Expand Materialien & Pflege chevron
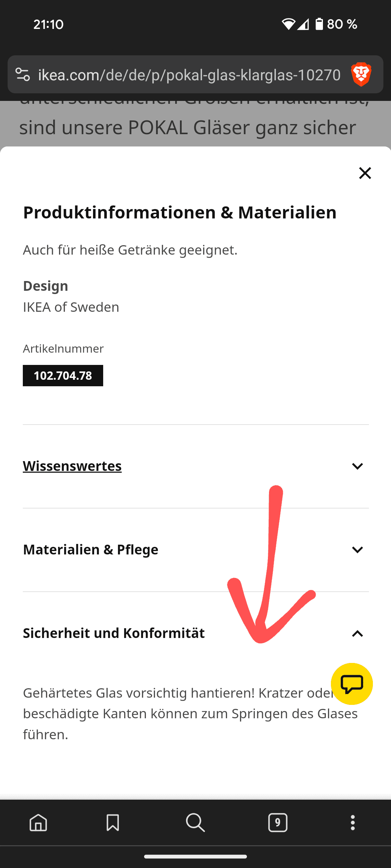Screen dimensions: 391x868 point(357,550)
